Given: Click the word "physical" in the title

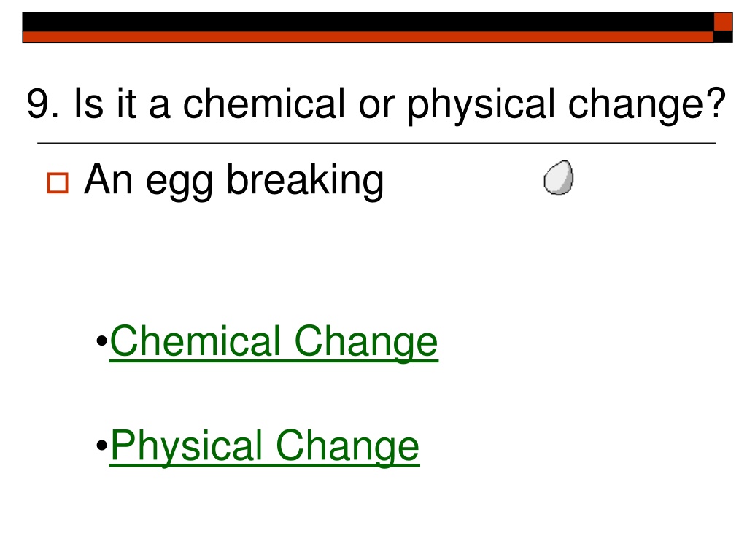Looking at the screenshot, I should pyautogui.click(x=481, y=105).
